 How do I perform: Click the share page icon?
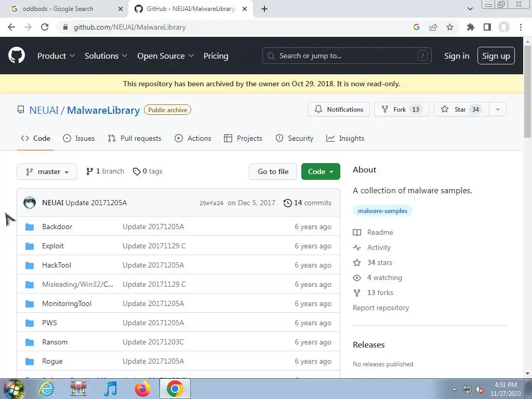433,27
